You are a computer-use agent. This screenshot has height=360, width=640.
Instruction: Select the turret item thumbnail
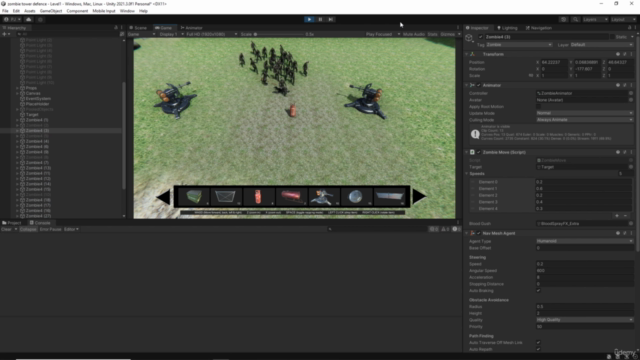[324, 197]
